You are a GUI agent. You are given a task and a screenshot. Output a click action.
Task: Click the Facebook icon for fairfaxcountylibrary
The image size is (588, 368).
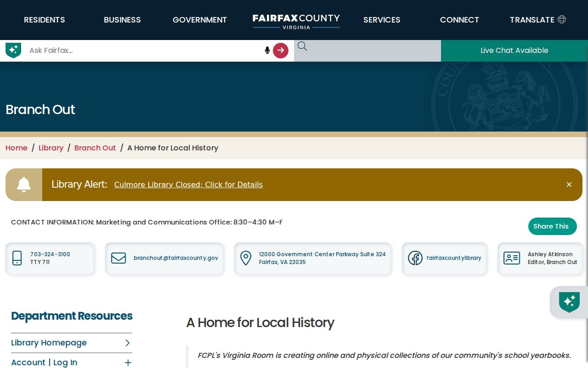tap(415, 258)
